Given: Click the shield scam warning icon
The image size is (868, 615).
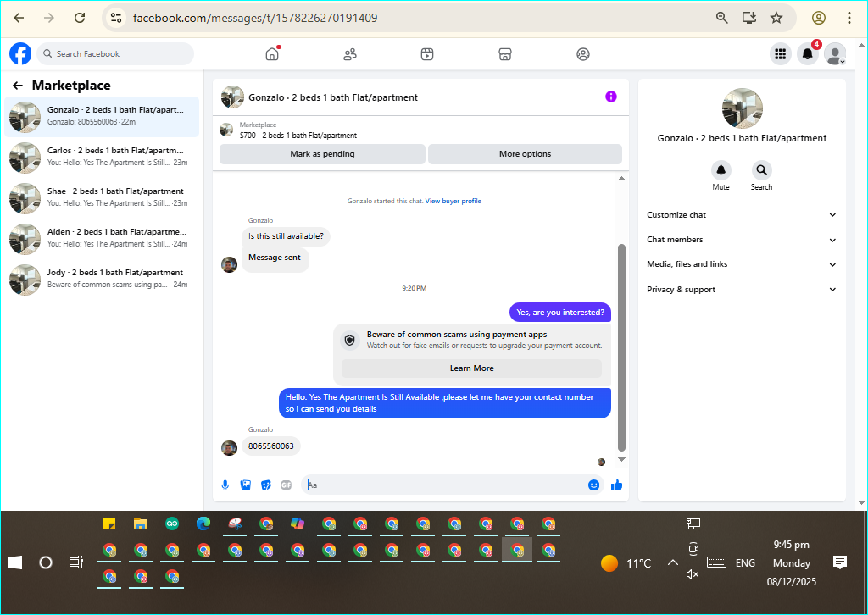Looking at the screenshot, I should [x=349, y=341].
